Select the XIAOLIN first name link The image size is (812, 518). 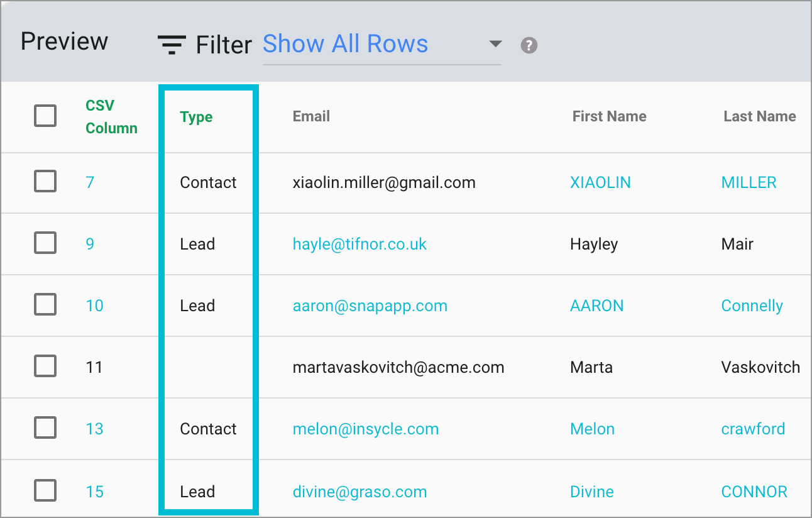[x=600, y=182]
